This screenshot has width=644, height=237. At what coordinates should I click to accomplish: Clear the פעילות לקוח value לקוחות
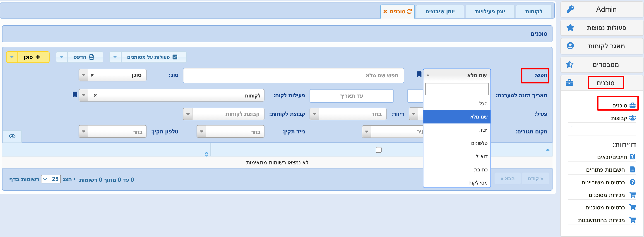pyautogui.click(x=95, y=95)
